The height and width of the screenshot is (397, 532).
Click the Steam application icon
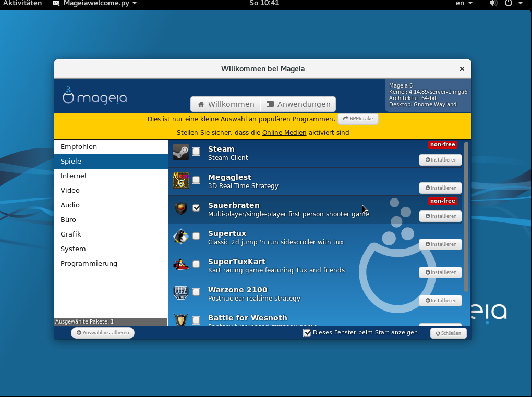(181, 152)
